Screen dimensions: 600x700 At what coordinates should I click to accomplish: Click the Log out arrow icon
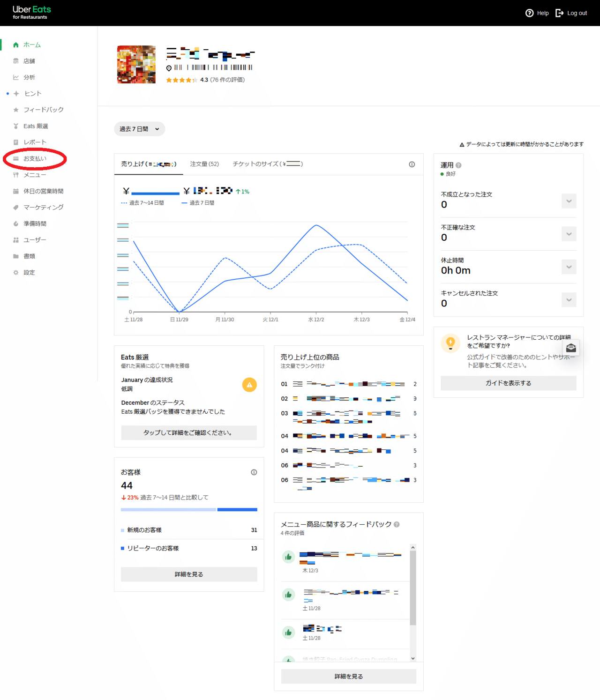pos(559,13)
